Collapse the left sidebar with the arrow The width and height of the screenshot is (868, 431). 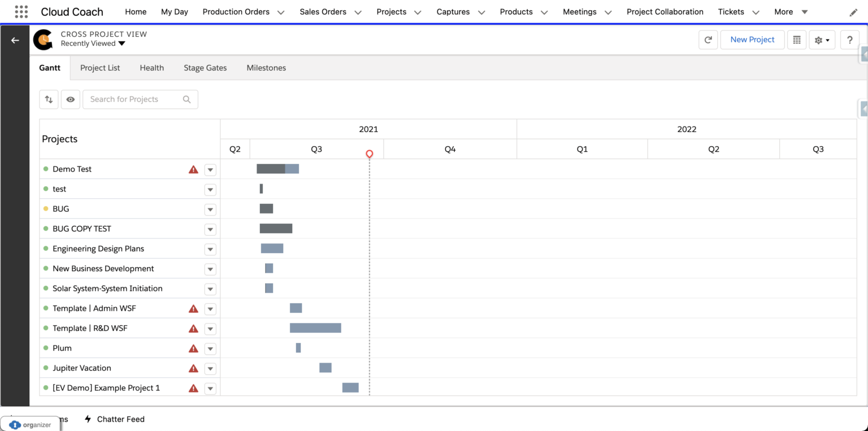15,40
